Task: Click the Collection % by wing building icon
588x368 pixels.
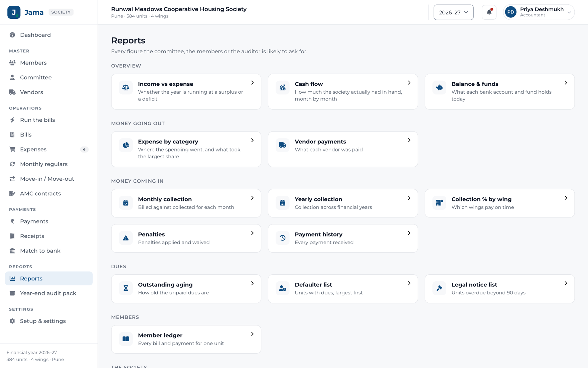Action: pyautogui.click(x=439, y=203)
